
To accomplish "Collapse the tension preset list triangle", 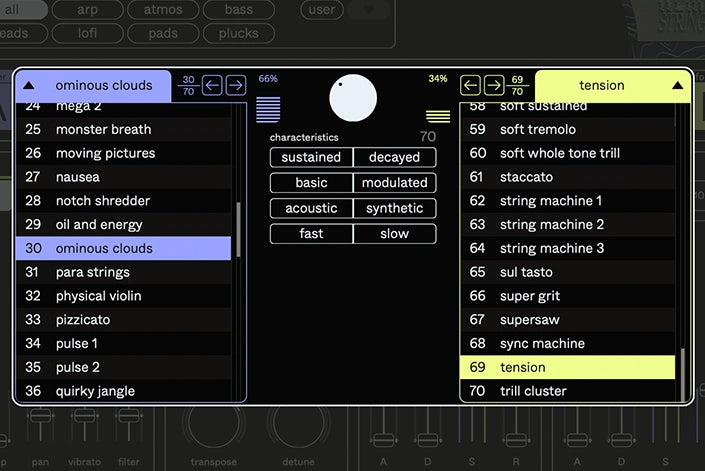I will (678, 86).
